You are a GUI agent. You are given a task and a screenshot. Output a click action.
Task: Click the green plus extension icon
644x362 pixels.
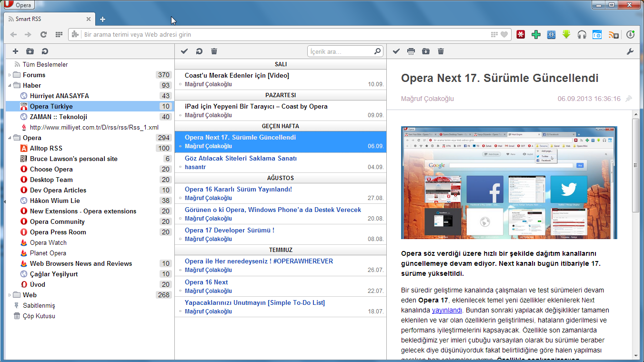coord(536,34)
